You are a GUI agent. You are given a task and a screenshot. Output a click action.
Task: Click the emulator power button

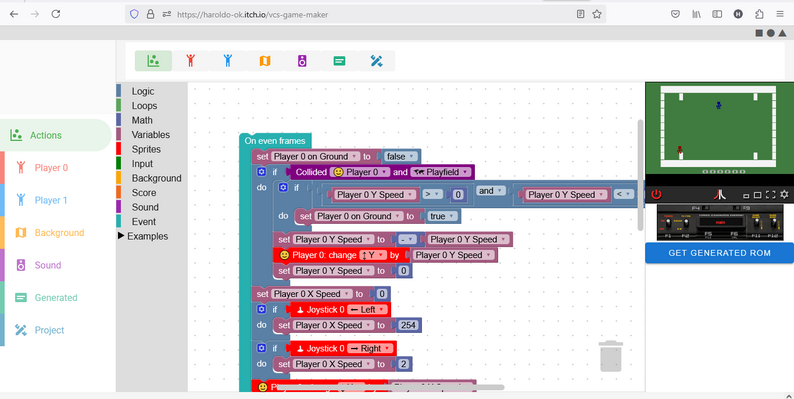pyautogui.click(x=656, y=194)
